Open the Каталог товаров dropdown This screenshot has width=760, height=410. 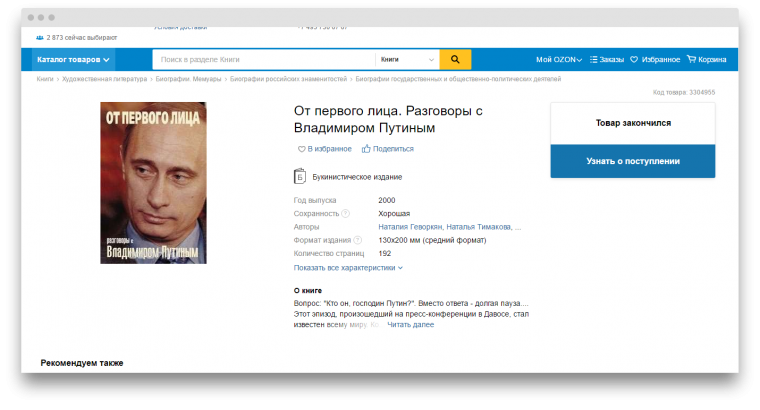tap(73, 60)
